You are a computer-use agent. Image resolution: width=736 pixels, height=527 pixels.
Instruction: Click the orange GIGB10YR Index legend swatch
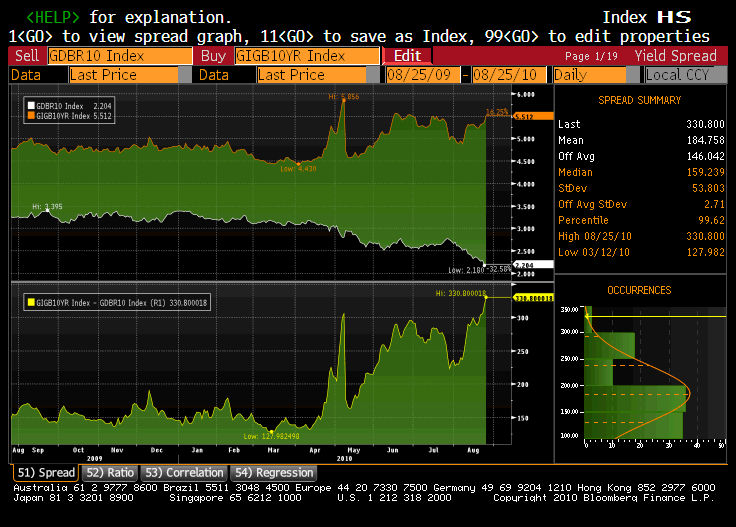[x=30, y=114]
